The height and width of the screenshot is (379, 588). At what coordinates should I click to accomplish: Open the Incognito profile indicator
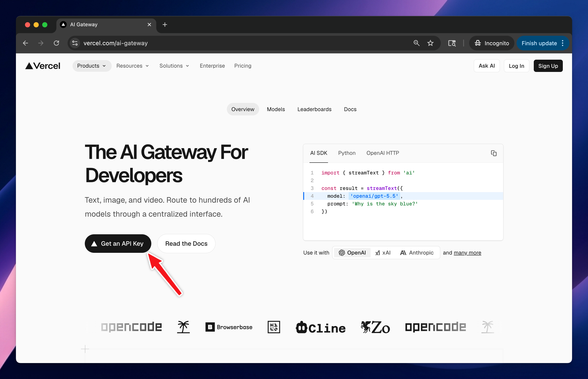492,43
